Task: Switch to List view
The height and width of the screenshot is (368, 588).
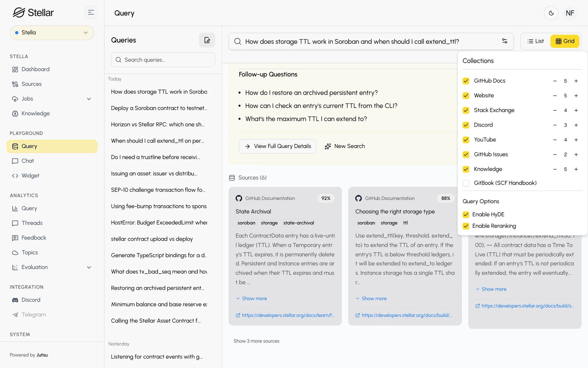Action: tap(536, 41)
